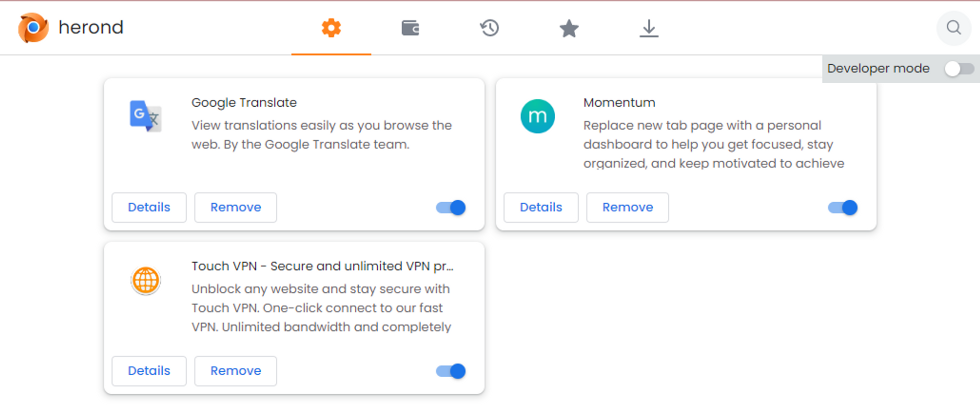Open the Bookmarks star icon
Image resolution: width=980 pixels, height=408 pixels.
coord(569,28)
